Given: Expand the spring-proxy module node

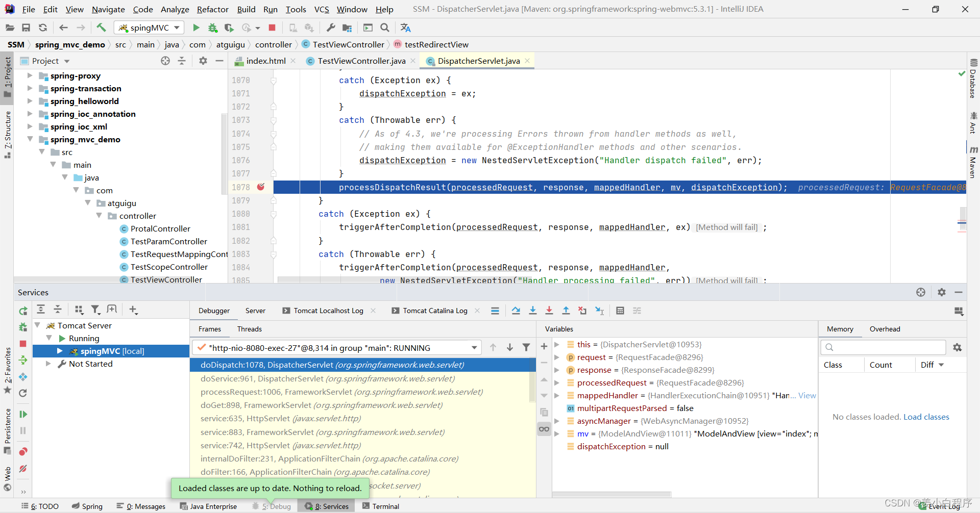Looking at the screenshot, I should click(30, 75).
